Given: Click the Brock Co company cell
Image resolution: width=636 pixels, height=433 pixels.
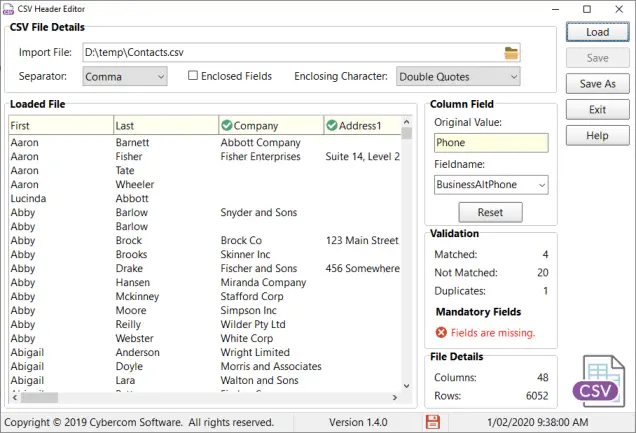Looking at the screenshot, I should 241,240.
